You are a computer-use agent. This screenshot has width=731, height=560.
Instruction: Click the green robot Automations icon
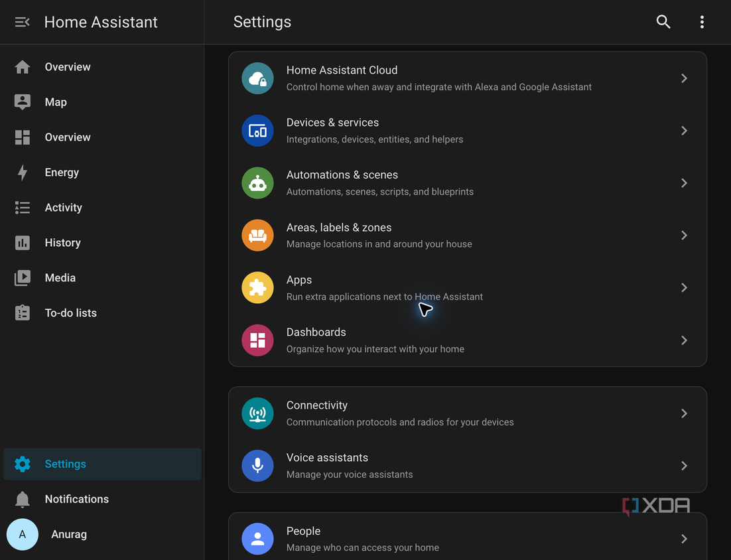[x=257, y=182]
